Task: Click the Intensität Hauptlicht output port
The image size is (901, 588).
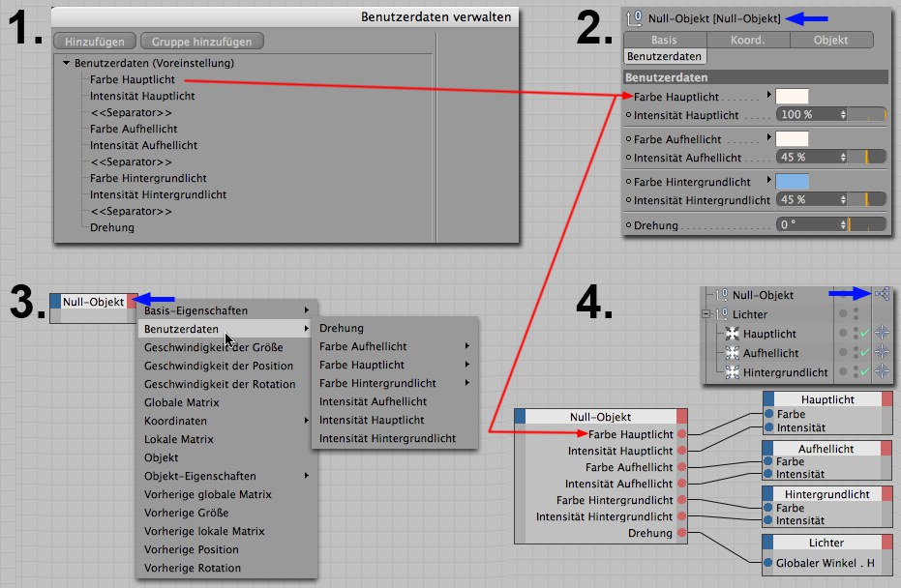Action: (x=681, y=451)
